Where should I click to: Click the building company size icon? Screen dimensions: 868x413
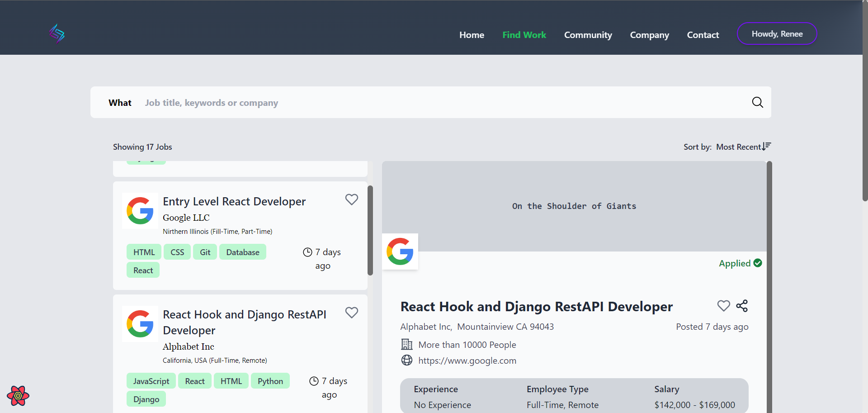(x=407, y=344)
